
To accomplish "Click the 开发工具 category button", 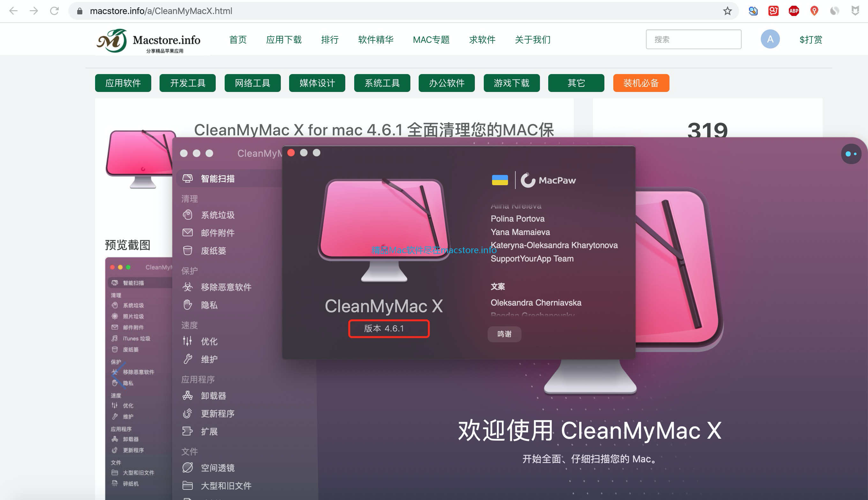I will [x=187, y=83].
